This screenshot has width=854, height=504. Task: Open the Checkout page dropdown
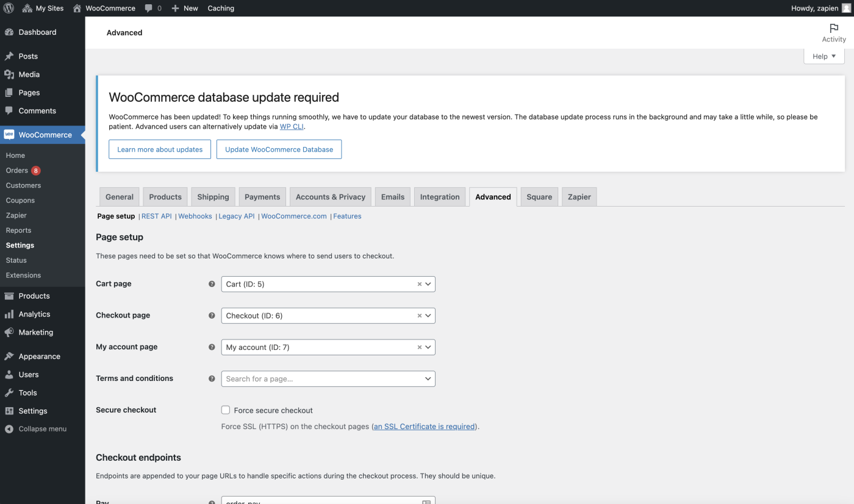coord(328,316)
